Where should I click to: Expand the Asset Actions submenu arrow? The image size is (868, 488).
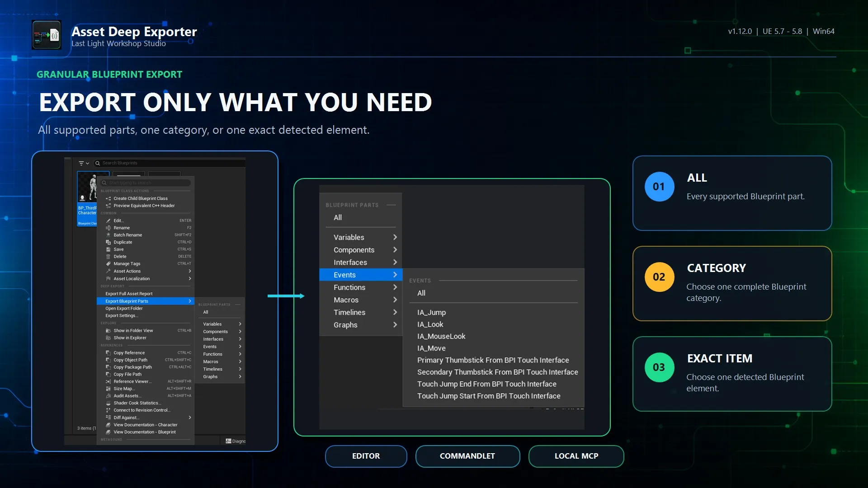click(x=190, y=271)
